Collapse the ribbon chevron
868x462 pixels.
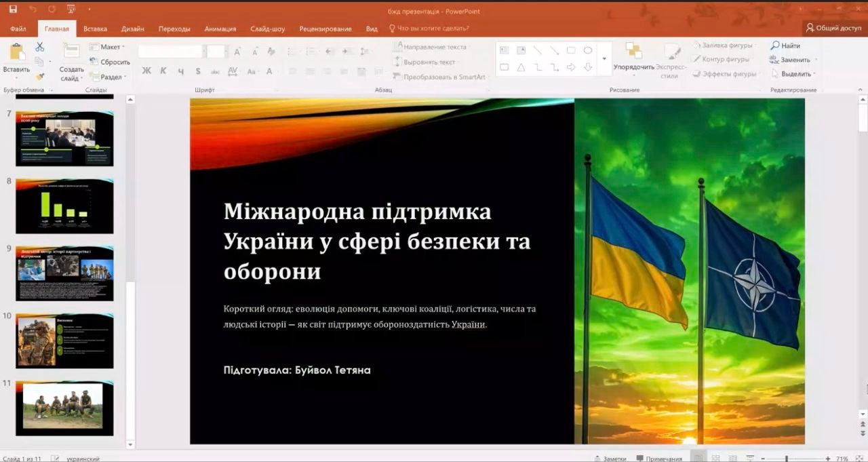(861, 89)
